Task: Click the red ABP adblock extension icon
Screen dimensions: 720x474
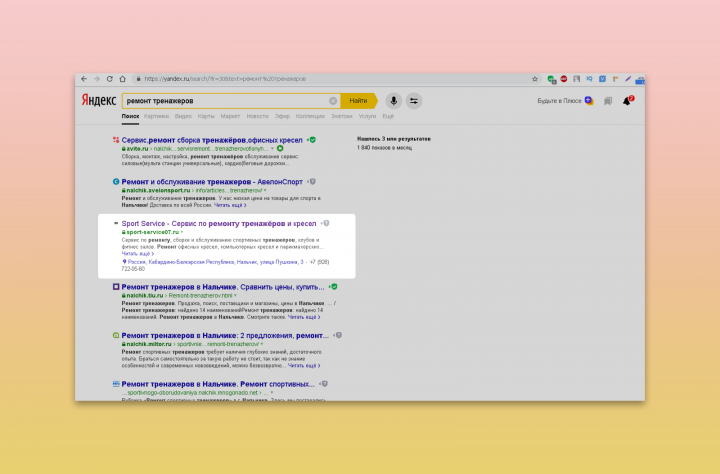Action: [564, 79]
